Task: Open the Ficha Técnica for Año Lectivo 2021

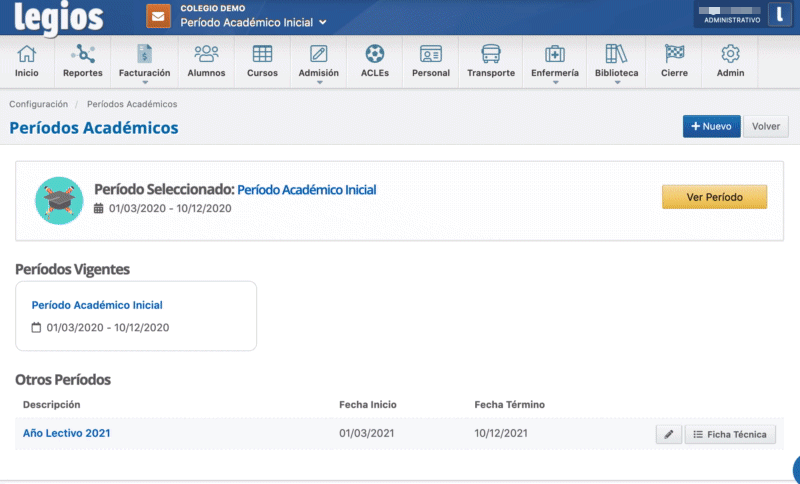Action: 730,434
